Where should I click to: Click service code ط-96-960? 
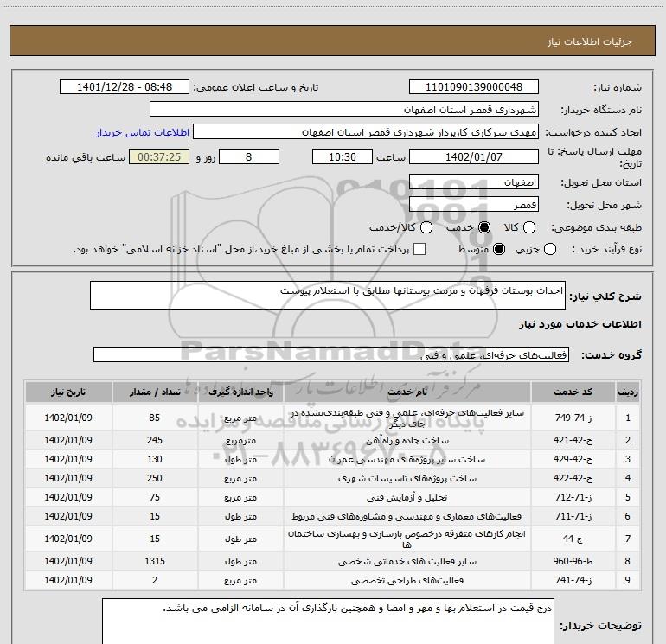click(x=573, y=561)
